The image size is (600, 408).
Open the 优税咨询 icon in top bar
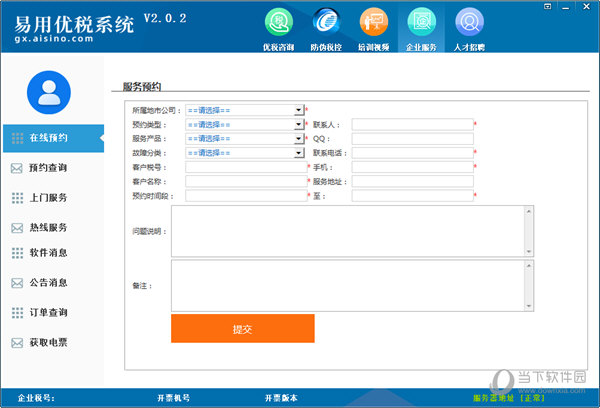[279, 22]
